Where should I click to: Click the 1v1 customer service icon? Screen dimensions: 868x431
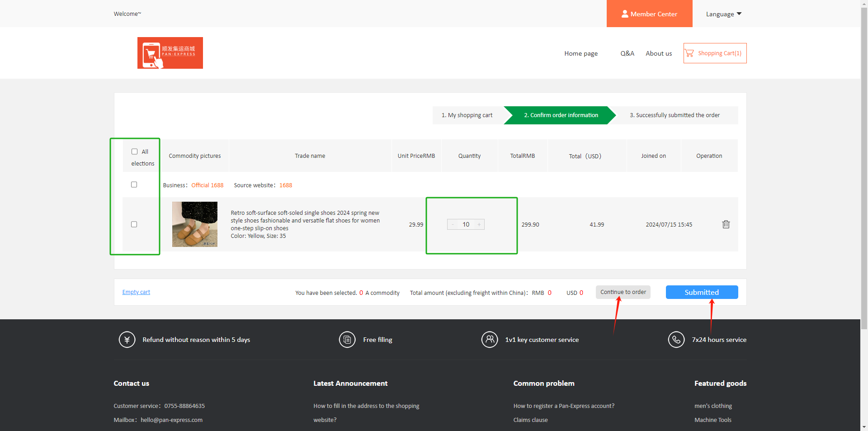pyautogui.click(x=490, y=340)
